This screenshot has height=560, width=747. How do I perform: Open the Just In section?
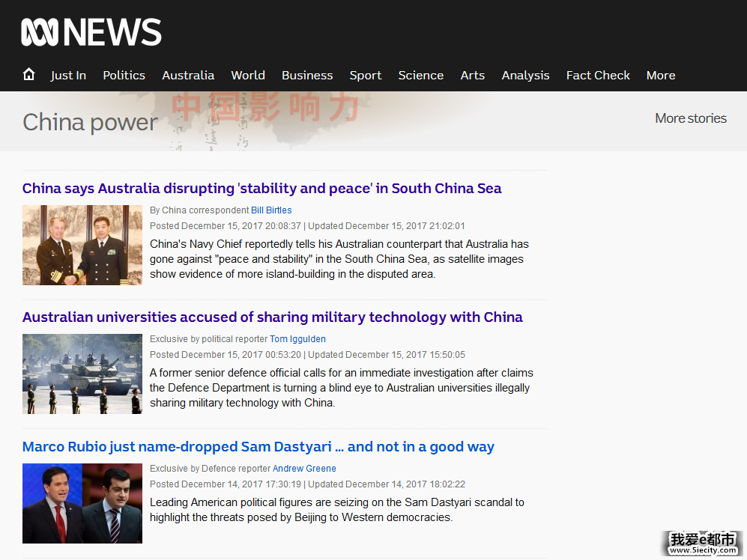coord(69,75)
